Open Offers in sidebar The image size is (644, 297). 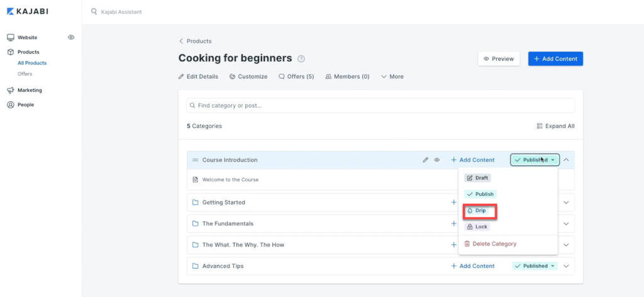tap(25, 74)
